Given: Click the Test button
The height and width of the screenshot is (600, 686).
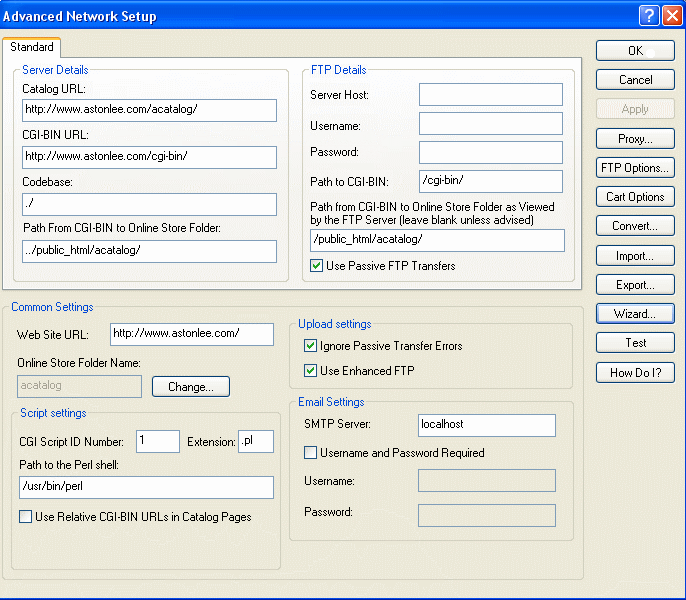Looking at the screenshot, I should [635, 343].
